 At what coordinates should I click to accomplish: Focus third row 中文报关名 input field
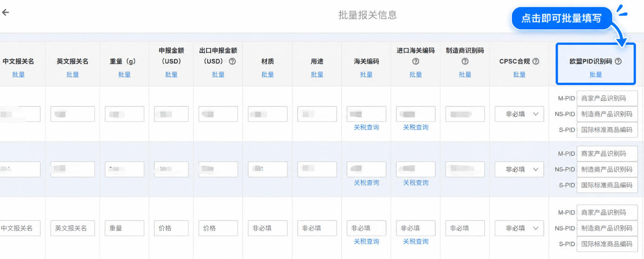pos(20,228)
